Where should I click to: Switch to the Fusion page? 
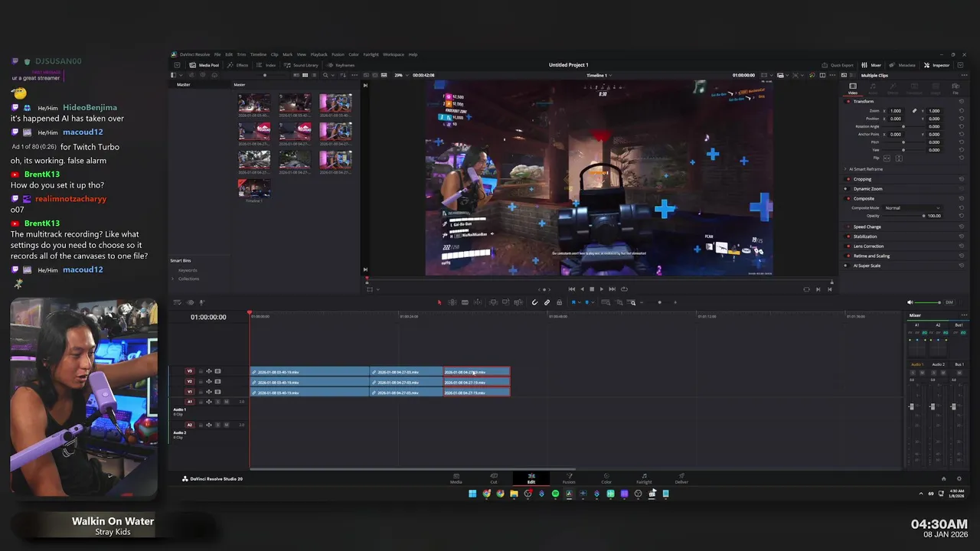[569, 478]
